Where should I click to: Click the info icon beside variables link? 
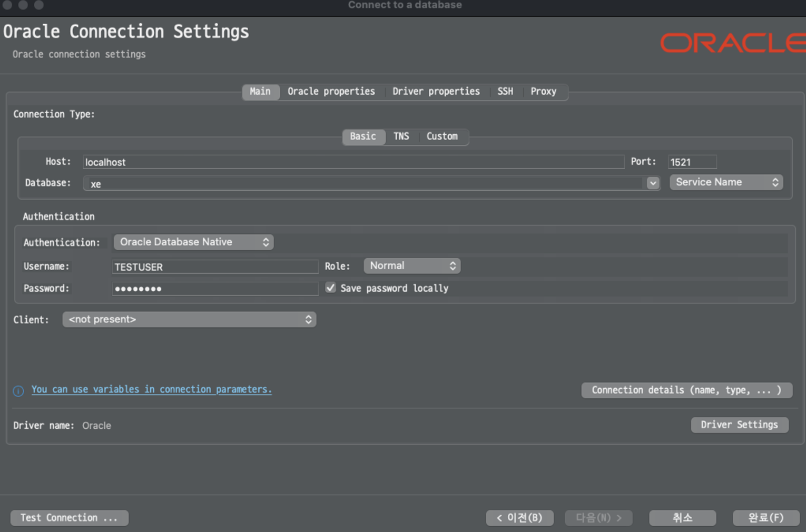coord(18,391)
